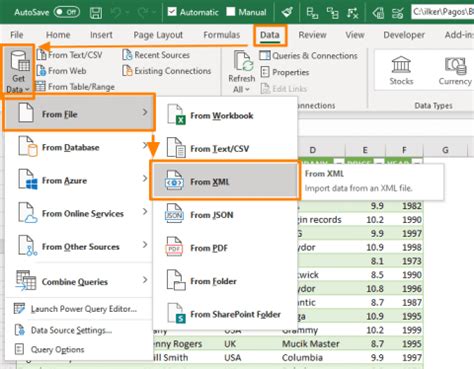Toggle the AutoSave switch
The height and width of the screenshot is (369, 474).
click(x=67, y=13)
